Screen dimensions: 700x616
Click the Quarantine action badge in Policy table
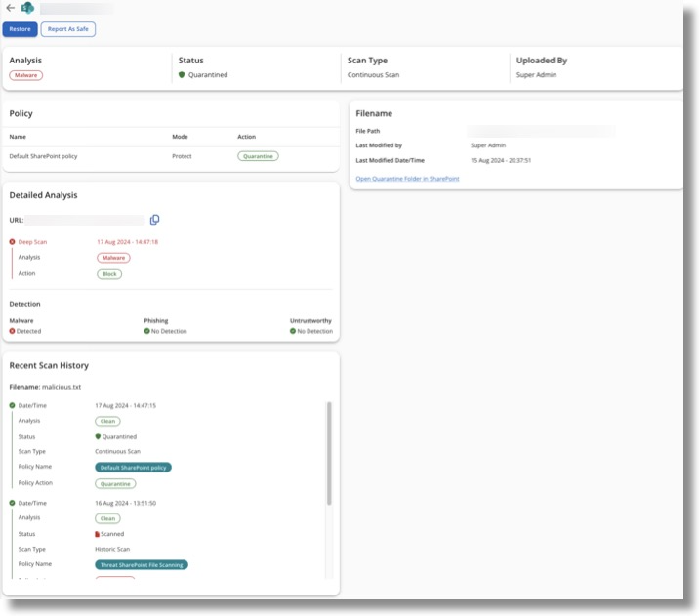tap(258, 156)
